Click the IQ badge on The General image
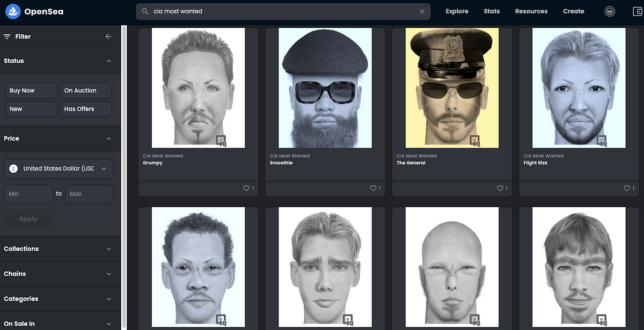 (475, 141)
